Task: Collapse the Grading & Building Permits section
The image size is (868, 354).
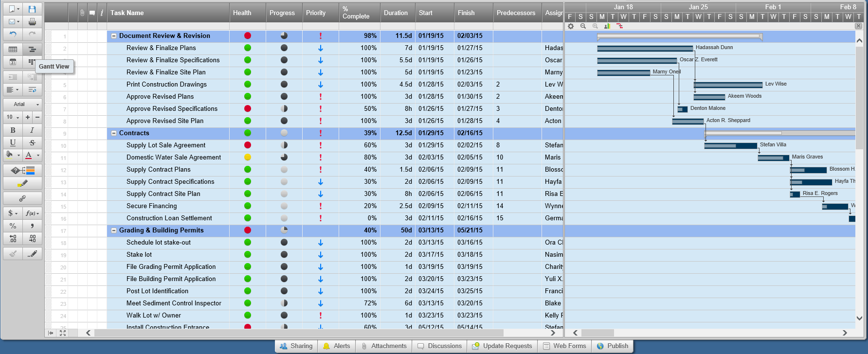Action: click(x=114, y=230)
